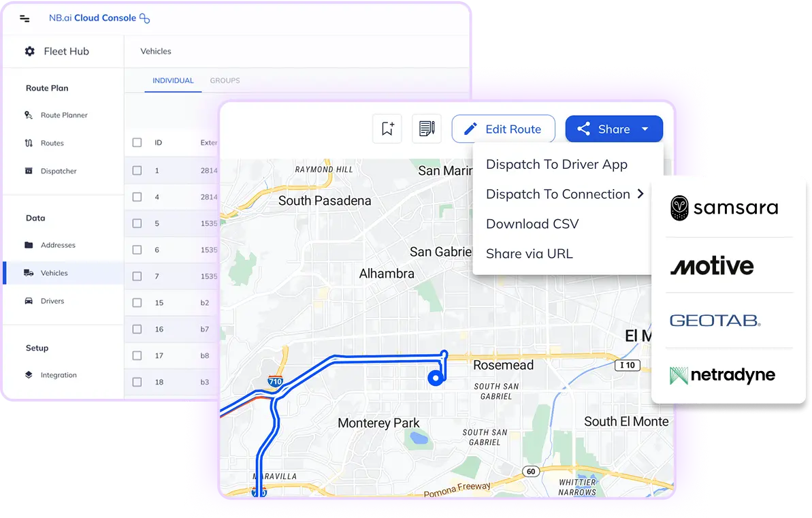Open the Integration layers icon
812x518 pixels.
pos(29,375)
